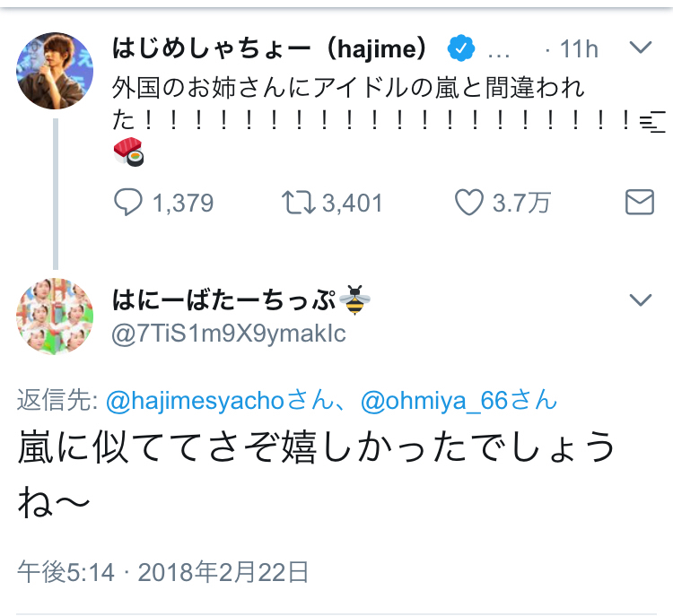673x616 pixels.
Task: Click the @7TiS1m9X9ymakIc handle
Action: pos(229,334)
